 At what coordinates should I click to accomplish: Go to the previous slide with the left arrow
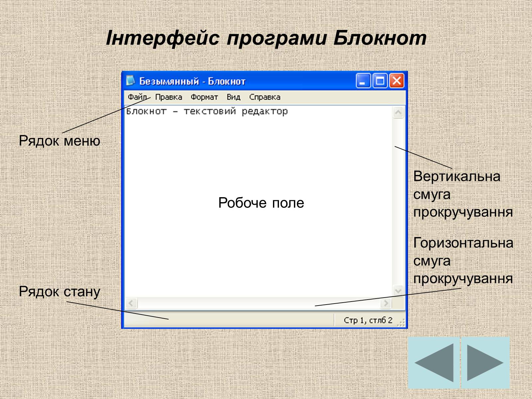tap(434, 363)
